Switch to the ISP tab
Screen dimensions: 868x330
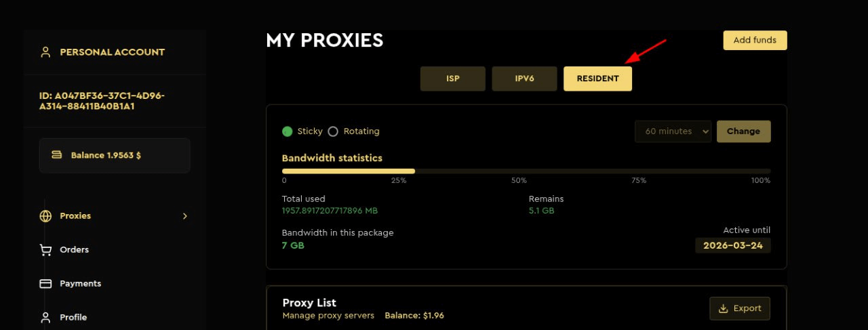[x=453, y=79]
